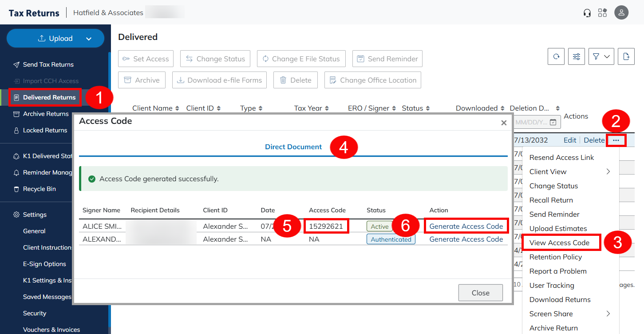
Task: Generate access code for Alice Smith
Action: 466,226
